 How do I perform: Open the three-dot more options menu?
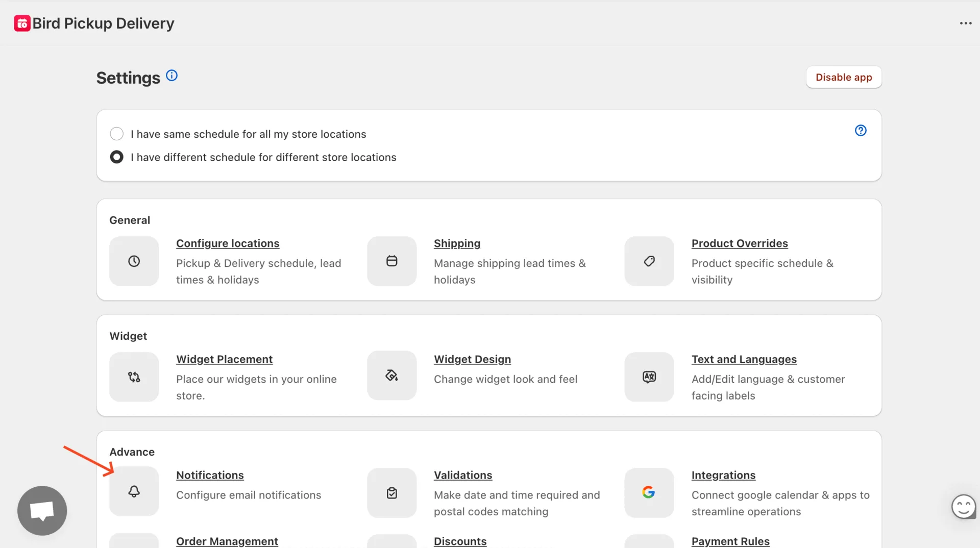(x=965, y=23)
